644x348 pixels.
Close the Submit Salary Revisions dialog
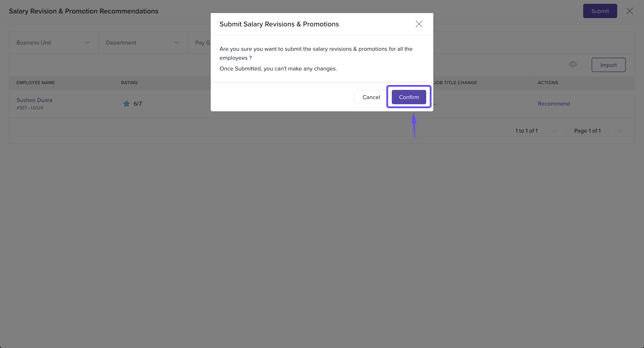tap(419, 24)
